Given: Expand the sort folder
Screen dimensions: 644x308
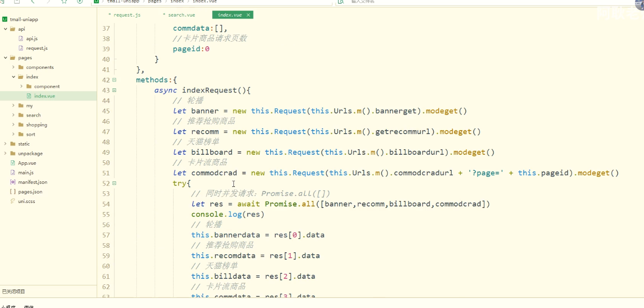Looking at the screenshot, I should [14, 134].
